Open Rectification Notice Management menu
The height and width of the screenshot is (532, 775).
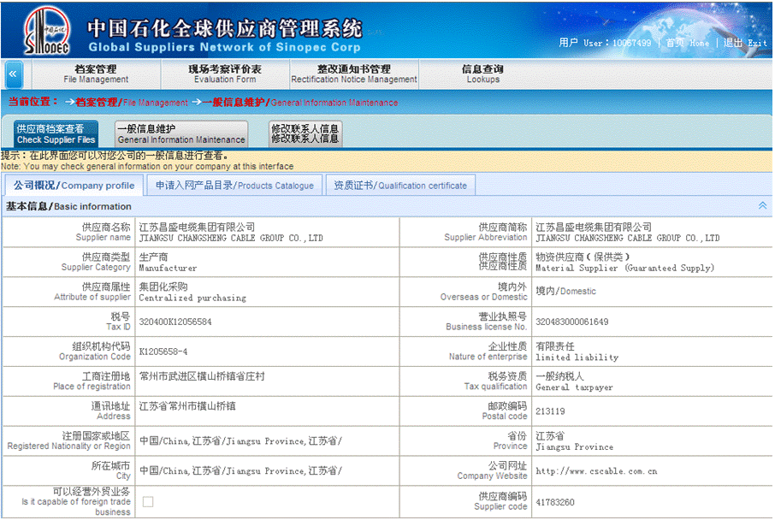coord(353,74)
